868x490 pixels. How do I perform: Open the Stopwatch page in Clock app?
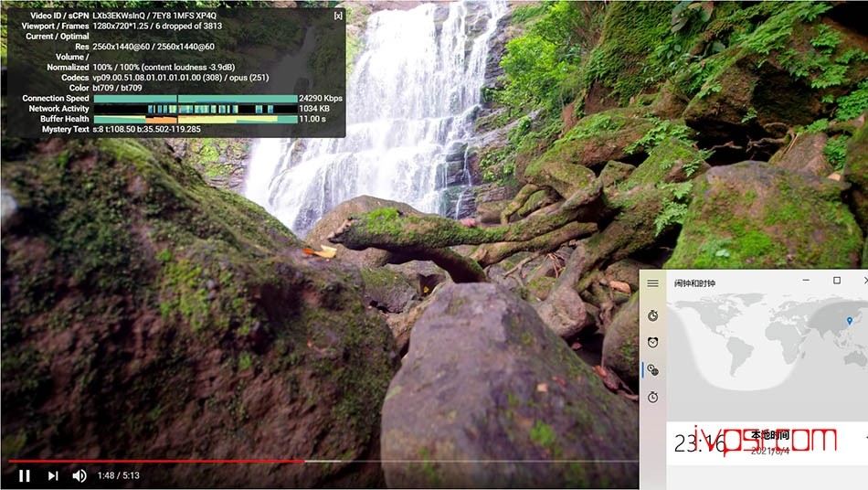[x=653, y=397]
